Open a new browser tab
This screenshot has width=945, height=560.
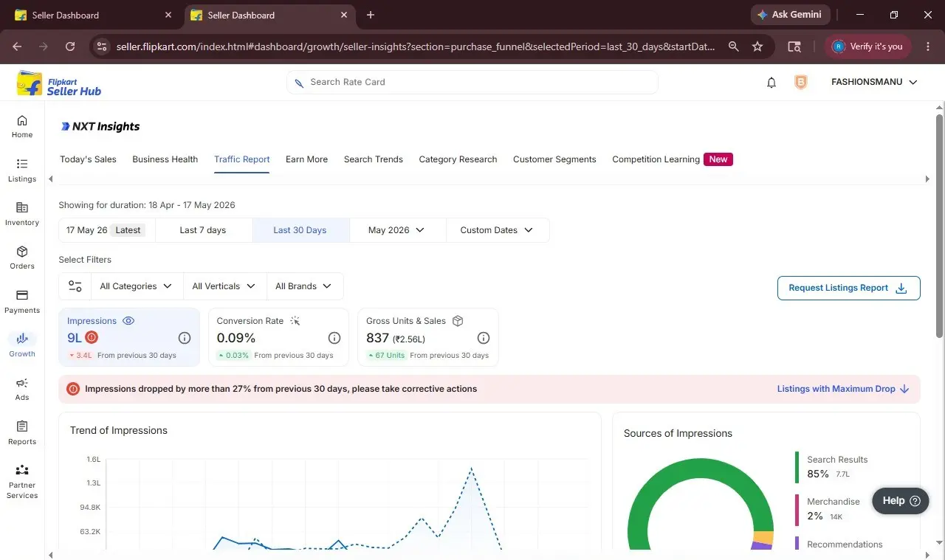371,15
